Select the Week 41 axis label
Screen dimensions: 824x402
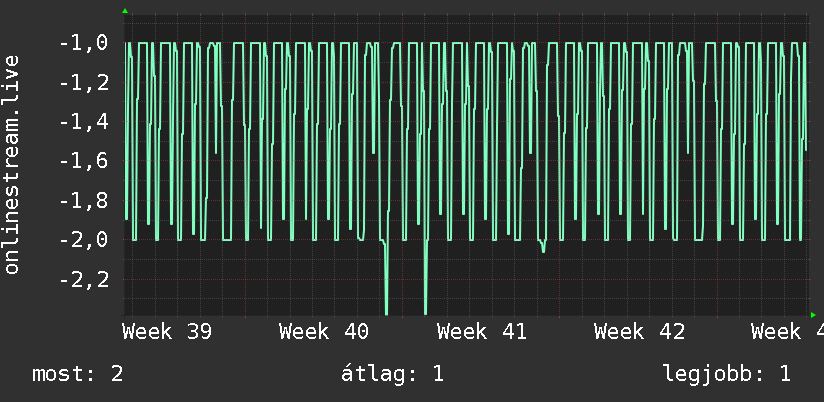(482, 332)
